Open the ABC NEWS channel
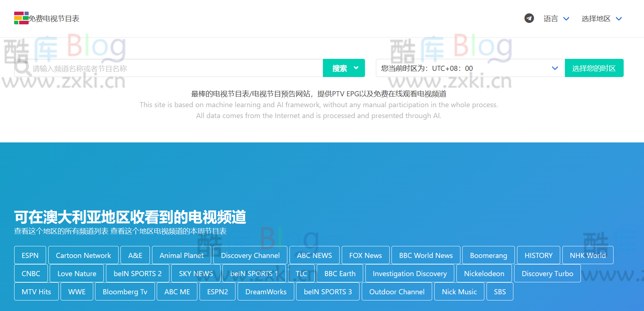644x311 pixels. (x=315, y=255)
